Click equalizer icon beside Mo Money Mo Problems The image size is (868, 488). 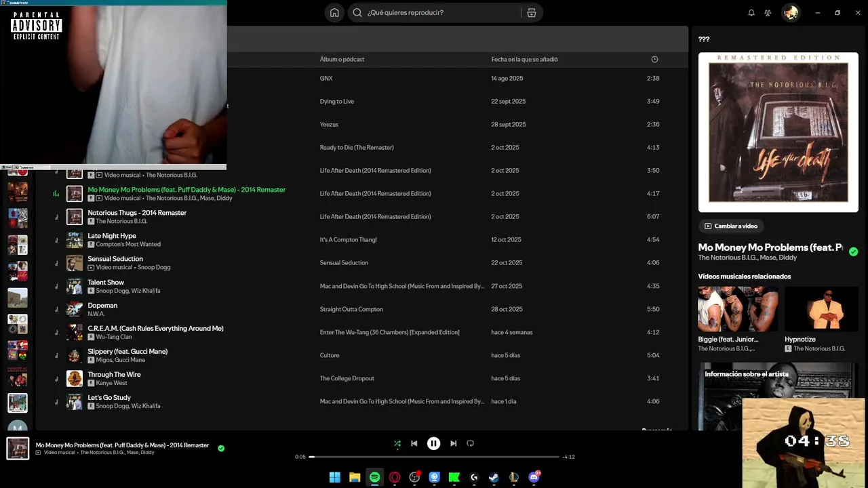click(56, 194)
